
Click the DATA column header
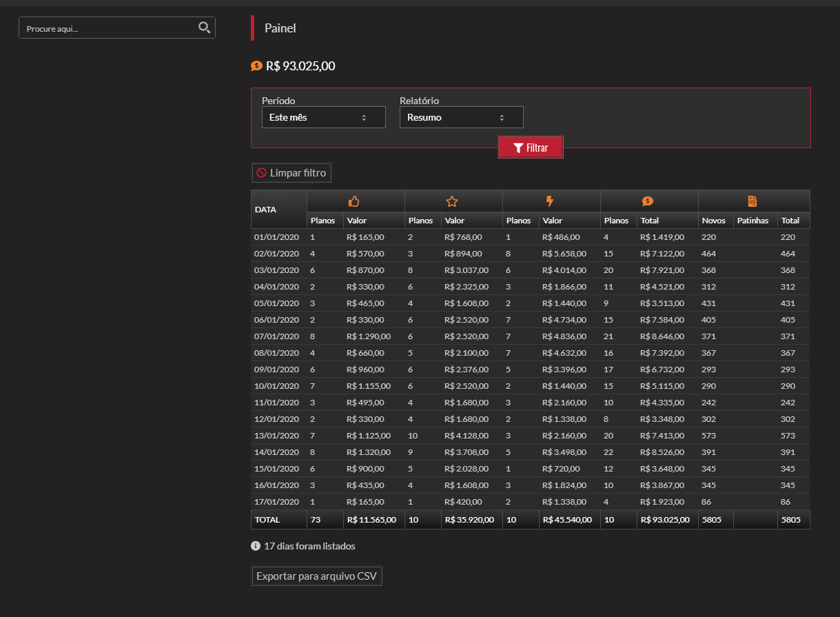(x=266, y=209)
